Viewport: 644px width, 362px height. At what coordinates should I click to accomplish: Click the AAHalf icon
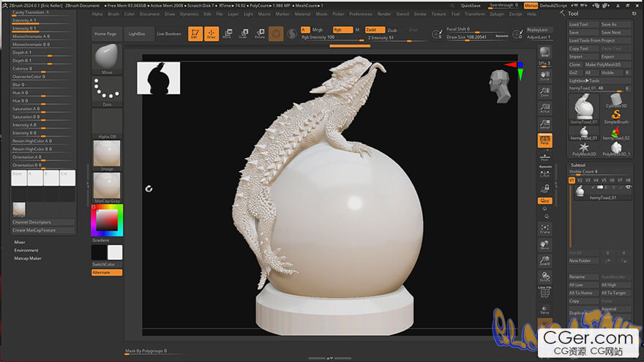click(x=544, y=124)
